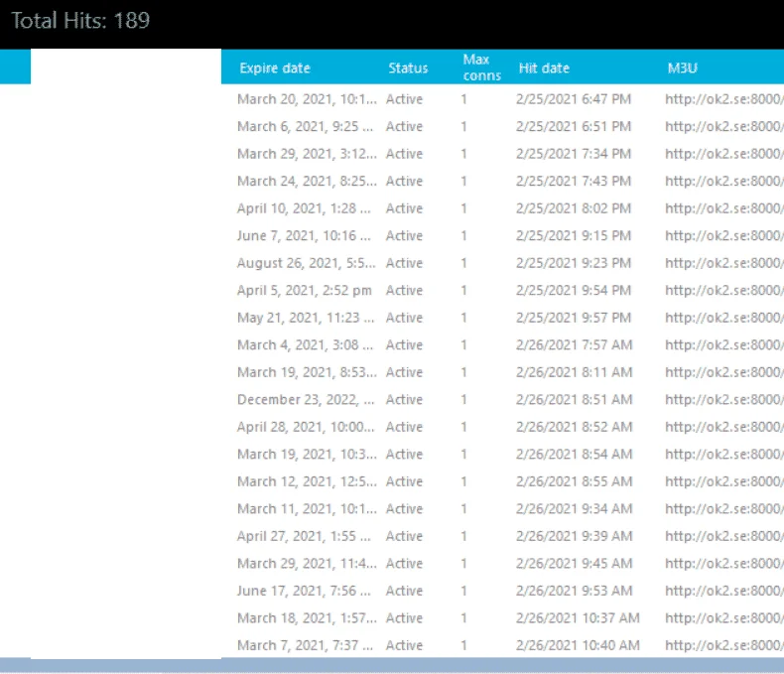Click hit date 2/25/2021 9:57 PM
The image size is (784, 674).
[x=574, y=318]
